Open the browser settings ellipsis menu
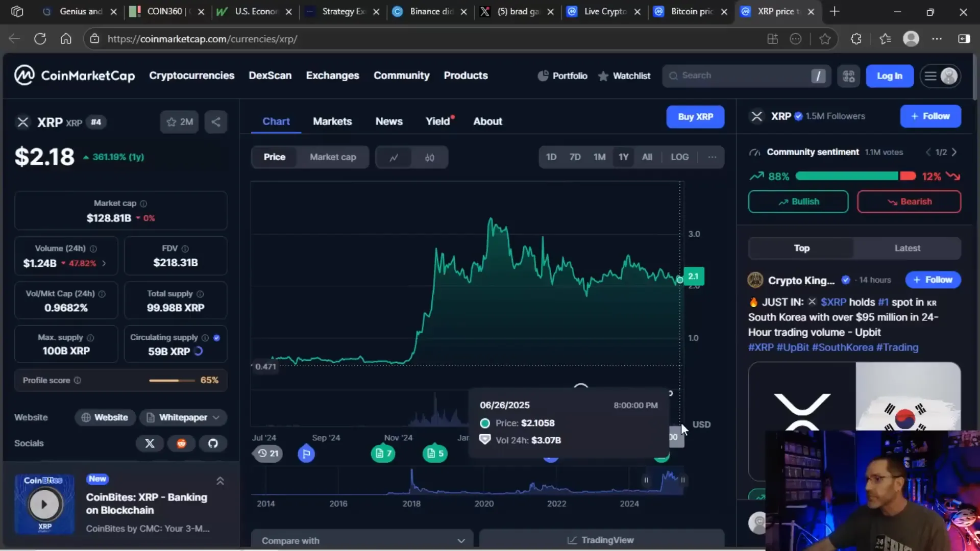Screen dimensions: 980x551 tap(937, 39)
